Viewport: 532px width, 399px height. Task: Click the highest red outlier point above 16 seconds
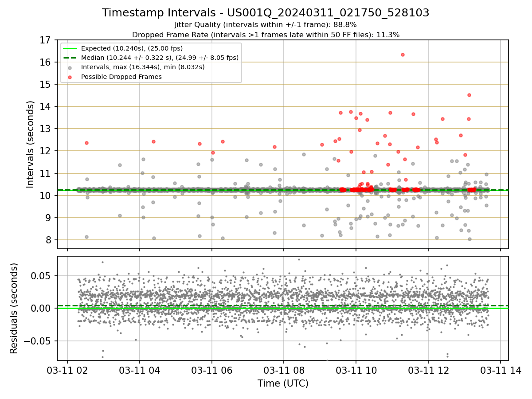(403, 55)
